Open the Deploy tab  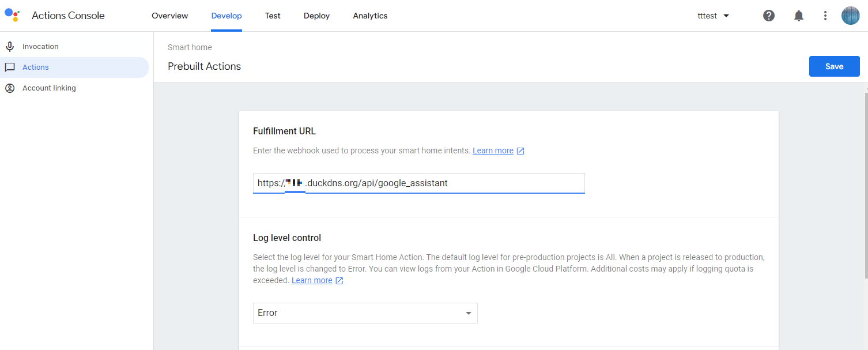[x=316, y=16]
